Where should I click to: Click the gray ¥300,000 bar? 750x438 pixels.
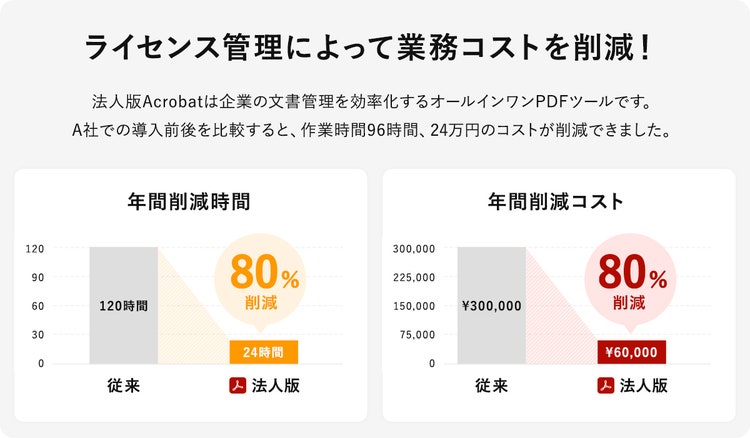pyautogui.click(x=491, y=305)
